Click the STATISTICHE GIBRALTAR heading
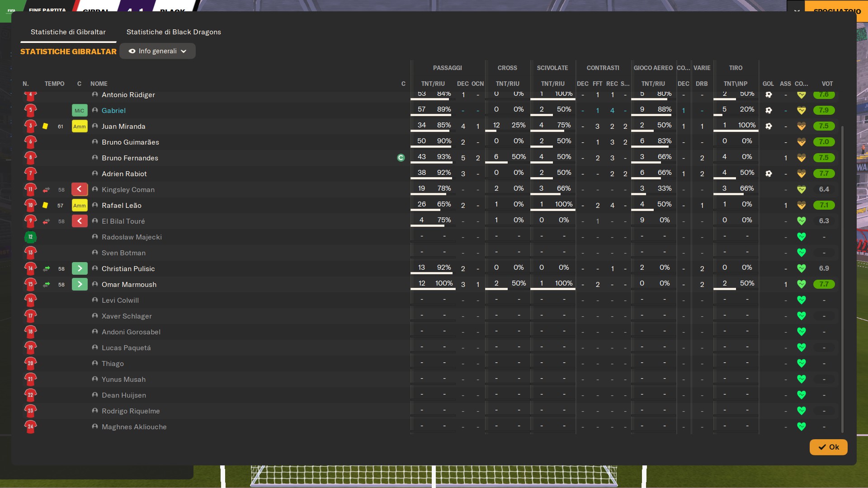 tap(68, 52)
